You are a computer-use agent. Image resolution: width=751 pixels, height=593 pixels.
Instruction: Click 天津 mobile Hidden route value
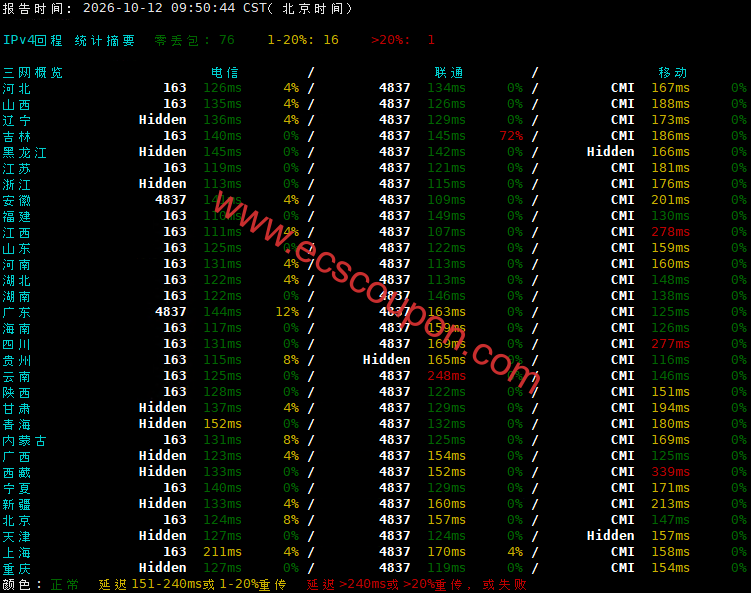(x=610, y=536)
